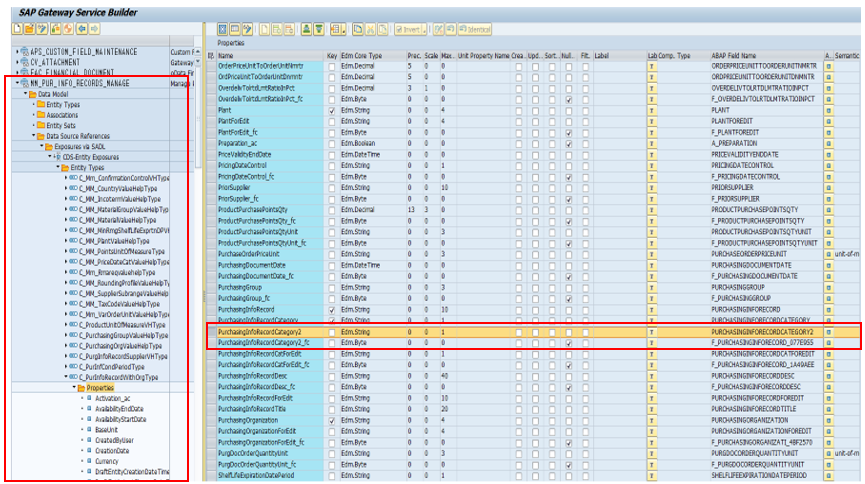865x484 pixels.
Task: Click the copy icon in the grid toolbar
Action: (x=358, y=29)
